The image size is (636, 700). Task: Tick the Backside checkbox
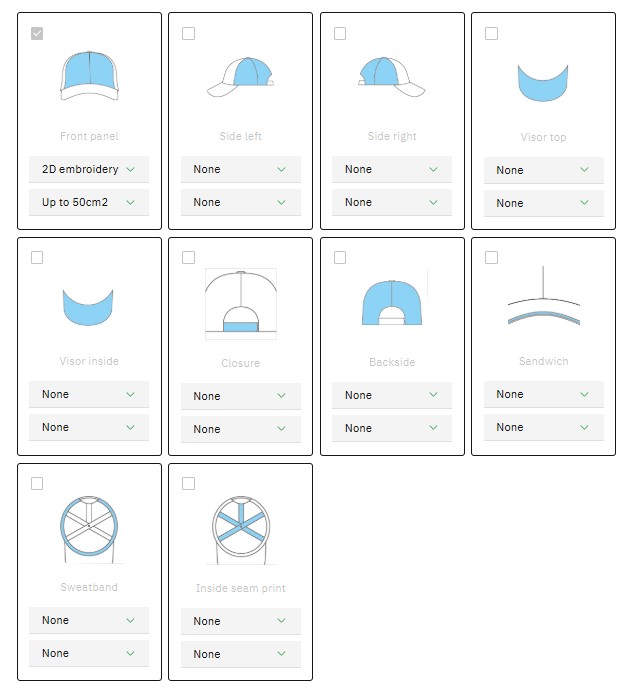tap(340, 258)
